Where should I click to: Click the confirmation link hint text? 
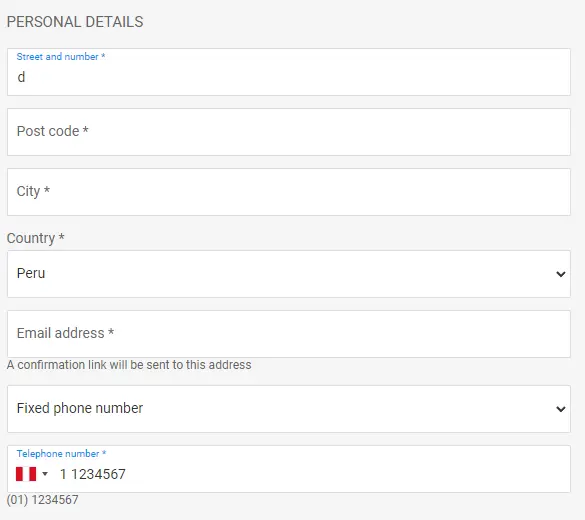pyautogui.click(x=129, y=364)
